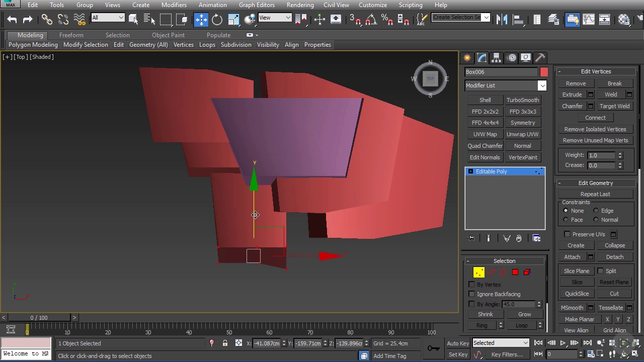
Task: Check the Preserve UVs option
Action: pyautogui.click(x=567, y=234)
